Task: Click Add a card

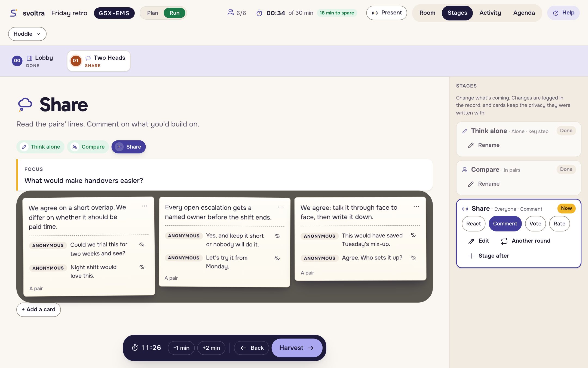Action: coord(38,309)
